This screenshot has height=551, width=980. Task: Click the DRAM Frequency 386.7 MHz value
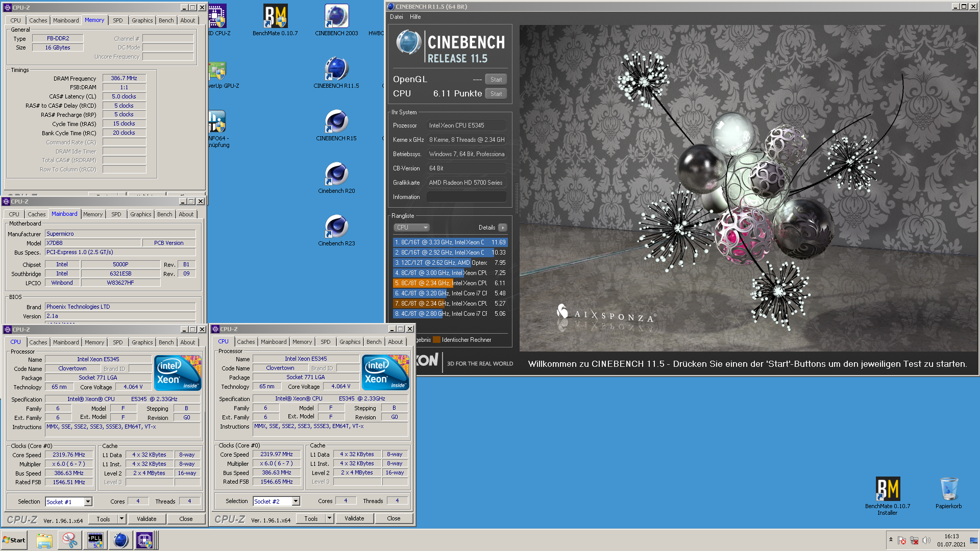pyautogui.click(x=124, y=78)
